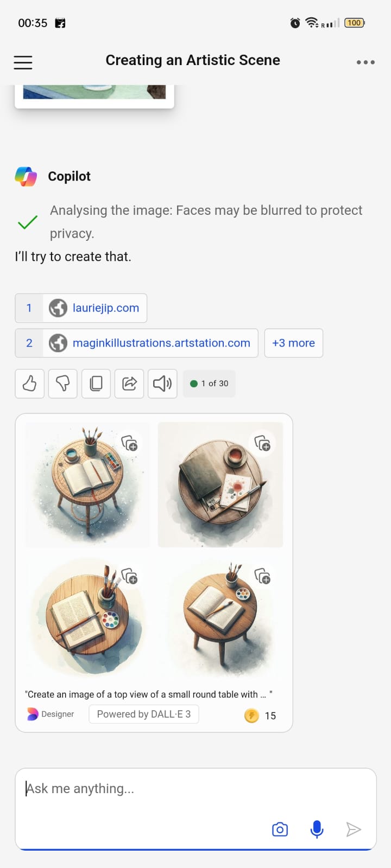Open the hamburger menu
The image size is (391, 868).
point(23,62)
